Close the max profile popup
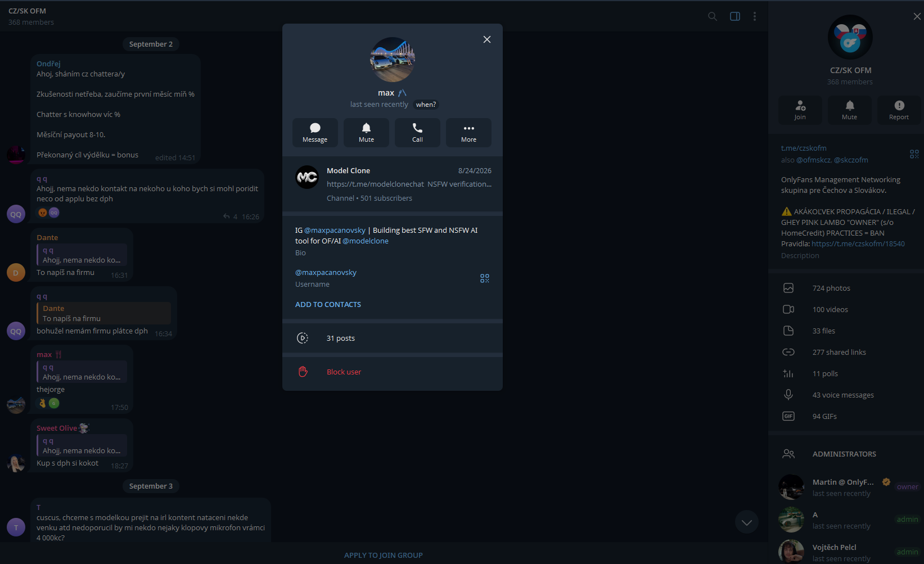This screenshot has height=564, width=924. (x=487, y=39)
